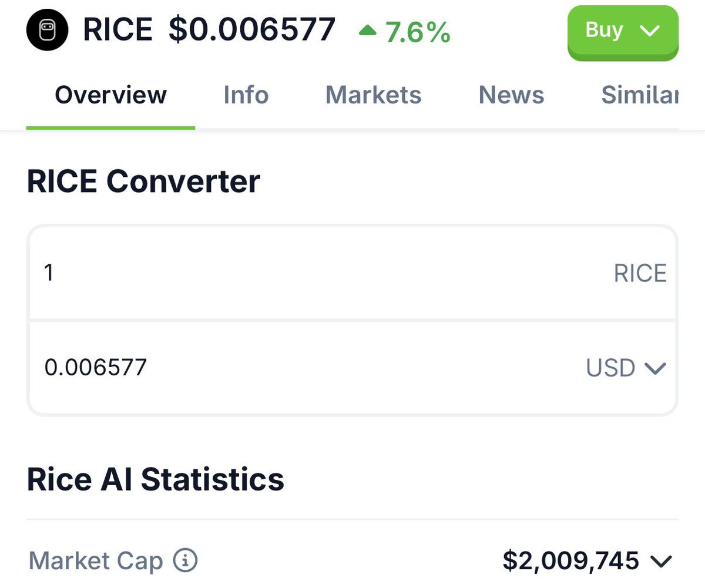705x588 pixels.
Task: Open the USD currency dropdown
Action: click(625, 368)
